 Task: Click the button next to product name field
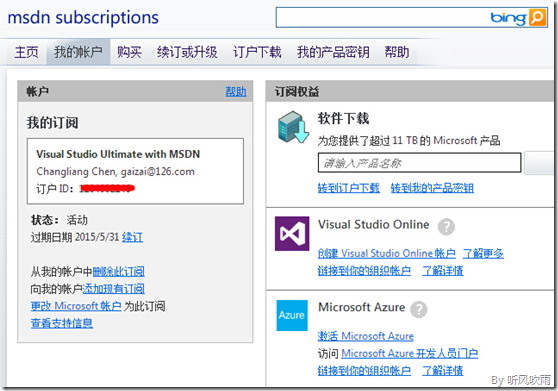(539, 163)
